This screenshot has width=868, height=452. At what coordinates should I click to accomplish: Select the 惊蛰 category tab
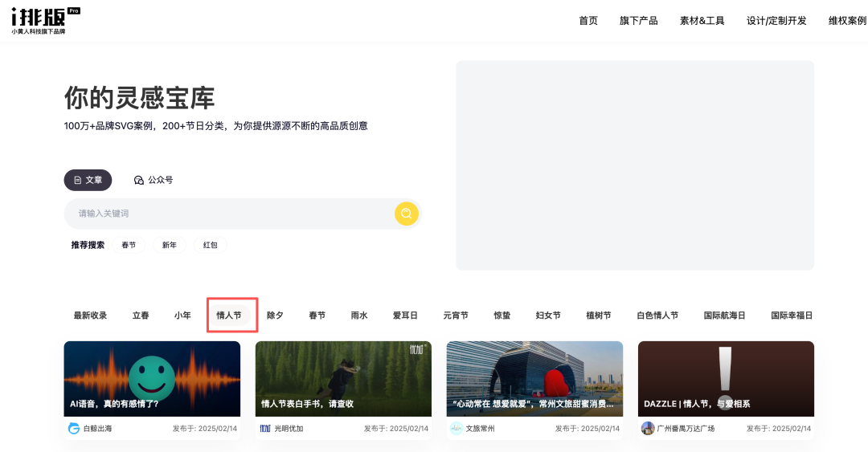[x=502, y=316]
